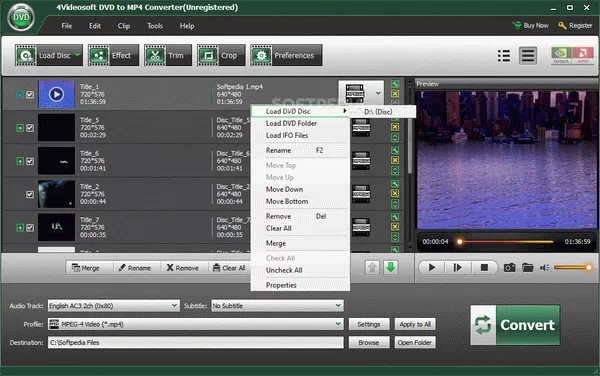The width and height of the screenshot is (600, 376).
Task: Click the gray move up arrow button
Action: click(372, 267)
